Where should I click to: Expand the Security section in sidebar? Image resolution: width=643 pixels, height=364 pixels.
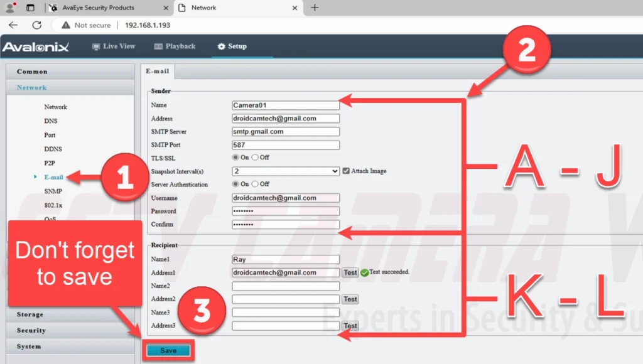click(x=31, y=330)
